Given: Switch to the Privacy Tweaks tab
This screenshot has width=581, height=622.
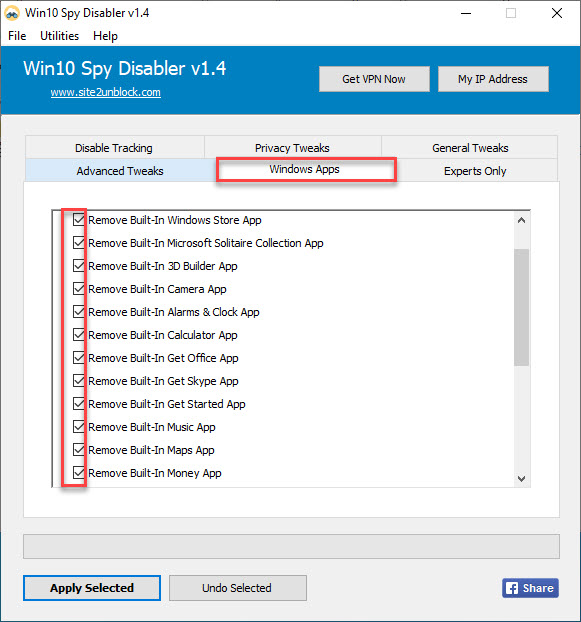Looking at the screenshot, I should (292, 148).
